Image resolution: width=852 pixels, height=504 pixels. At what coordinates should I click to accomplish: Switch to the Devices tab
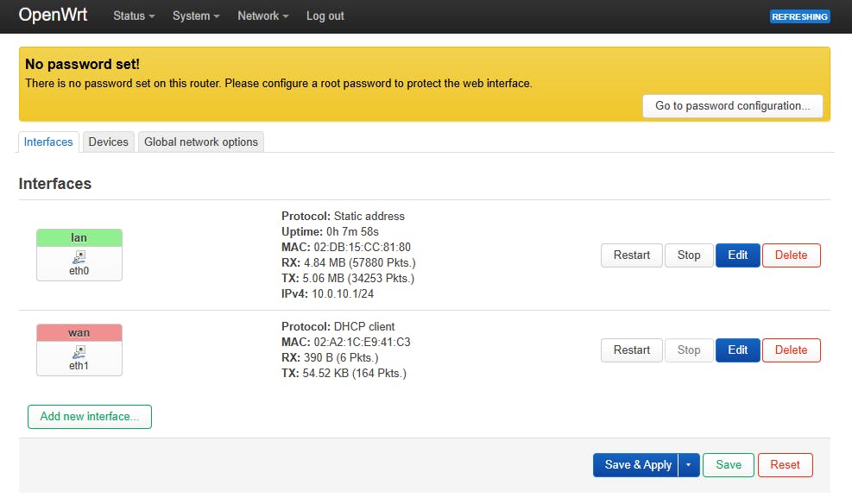108,142
